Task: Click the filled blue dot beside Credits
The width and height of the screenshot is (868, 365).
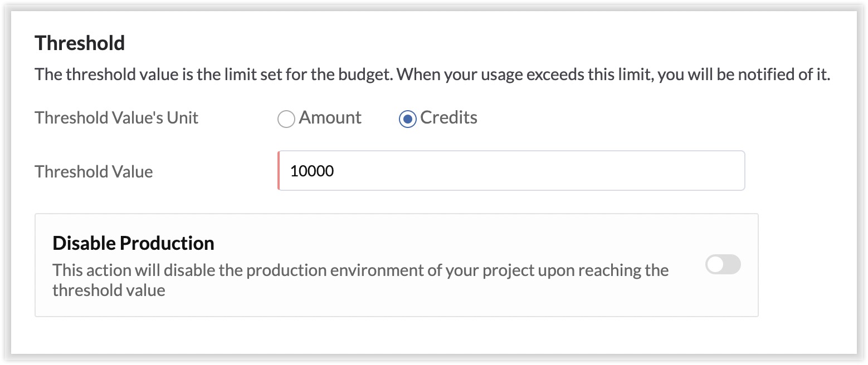Action: pos(407,119)
